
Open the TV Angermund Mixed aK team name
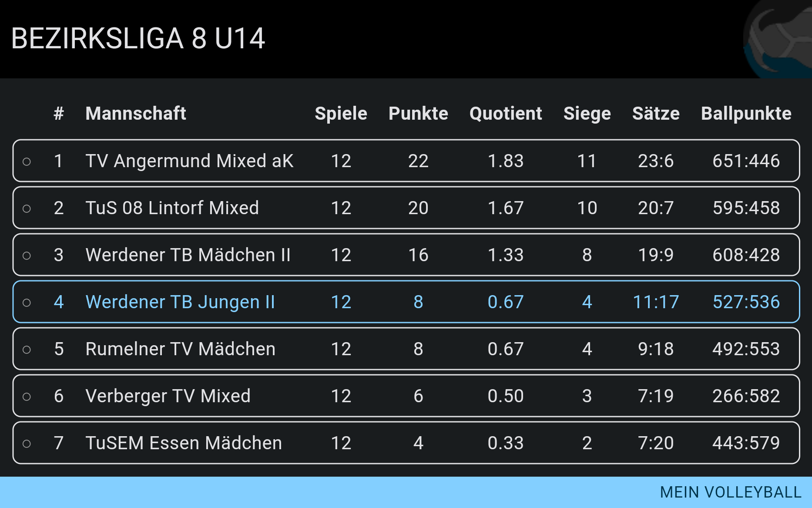pyautogui.click(x=189, y=161)
